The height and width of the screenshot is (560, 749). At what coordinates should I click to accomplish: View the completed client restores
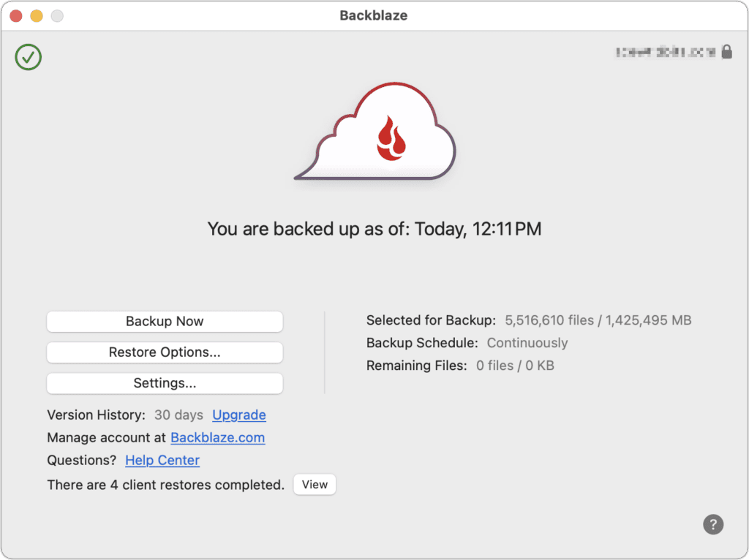[x=315, y=485]
